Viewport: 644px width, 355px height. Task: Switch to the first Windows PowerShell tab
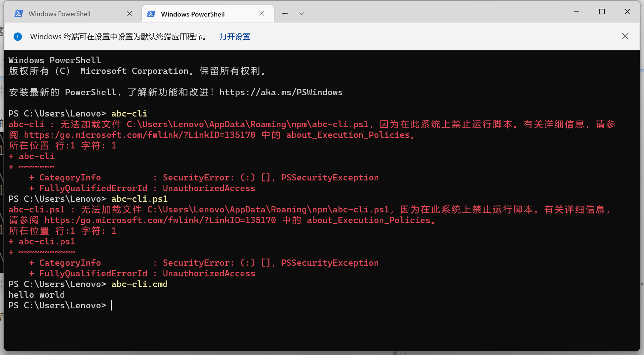click(72, 14)
